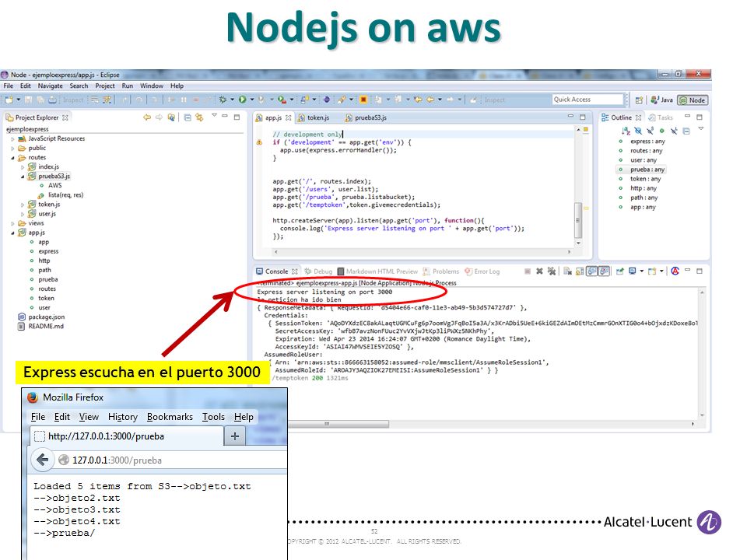Switch to the token.js editor tab

[x=314, y=117]
